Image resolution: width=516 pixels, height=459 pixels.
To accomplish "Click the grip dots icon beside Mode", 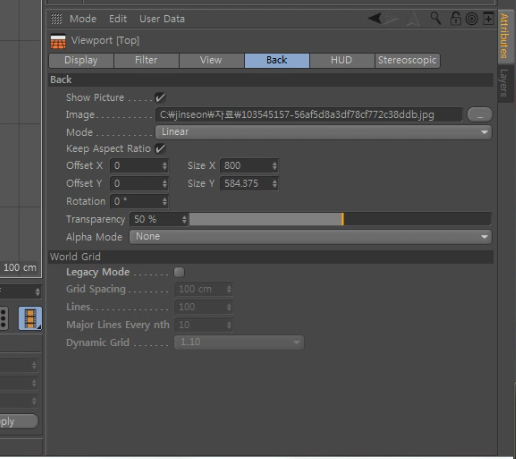I will coord(56,19).
